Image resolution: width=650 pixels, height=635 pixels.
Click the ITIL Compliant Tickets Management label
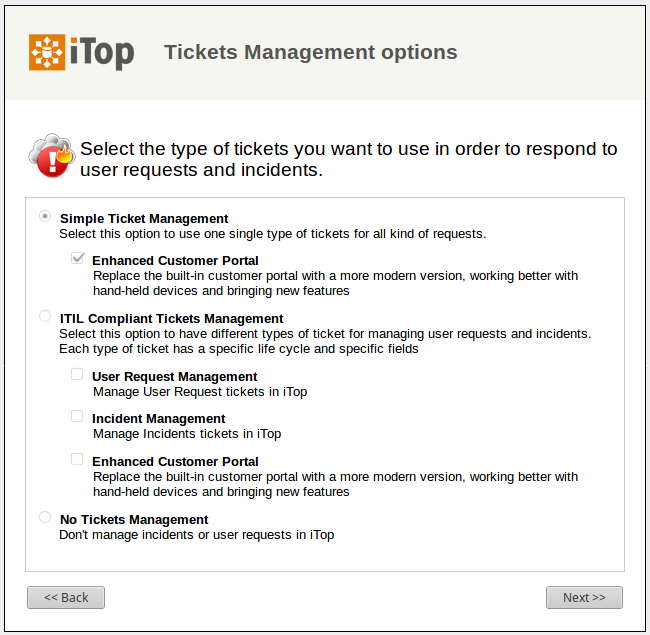pos(171,318)
